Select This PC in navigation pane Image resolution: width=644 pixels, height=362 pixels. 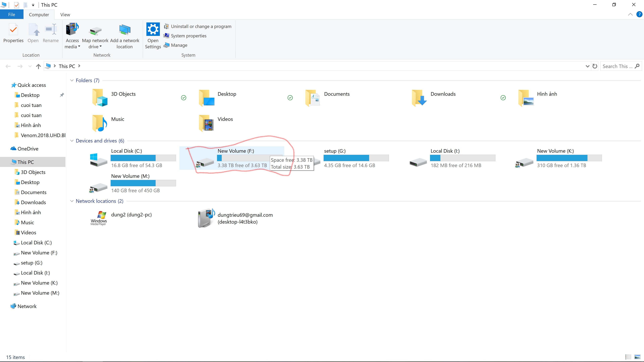pyautogui.click(x=33, y=162)
